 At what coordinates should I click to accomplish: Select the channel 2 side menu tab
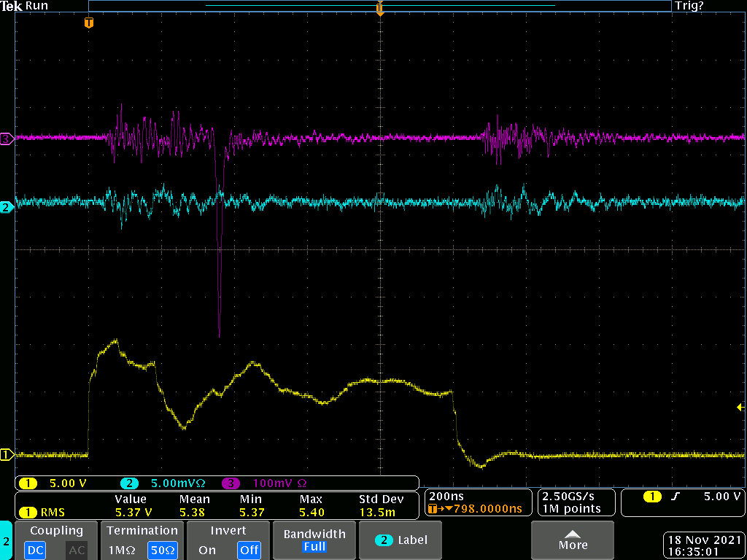6,541
